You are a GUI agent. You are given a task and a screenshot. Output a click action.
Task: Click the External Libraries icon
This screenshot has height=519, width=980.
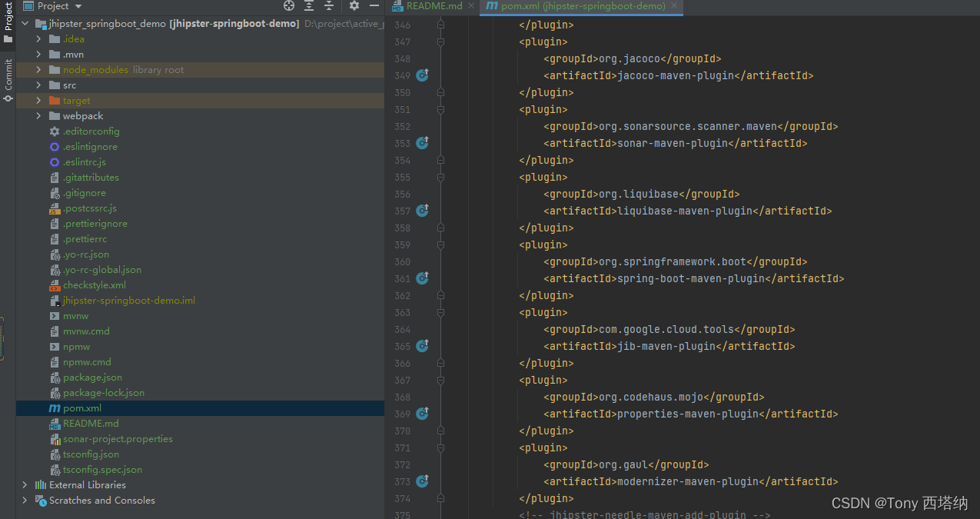[x=41, y=485]
